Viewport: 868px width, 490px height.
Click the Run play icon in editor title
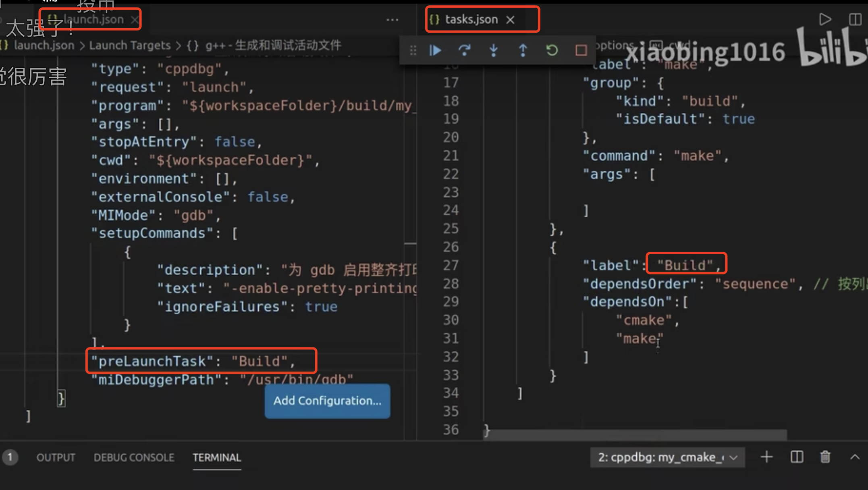(825, 19)
